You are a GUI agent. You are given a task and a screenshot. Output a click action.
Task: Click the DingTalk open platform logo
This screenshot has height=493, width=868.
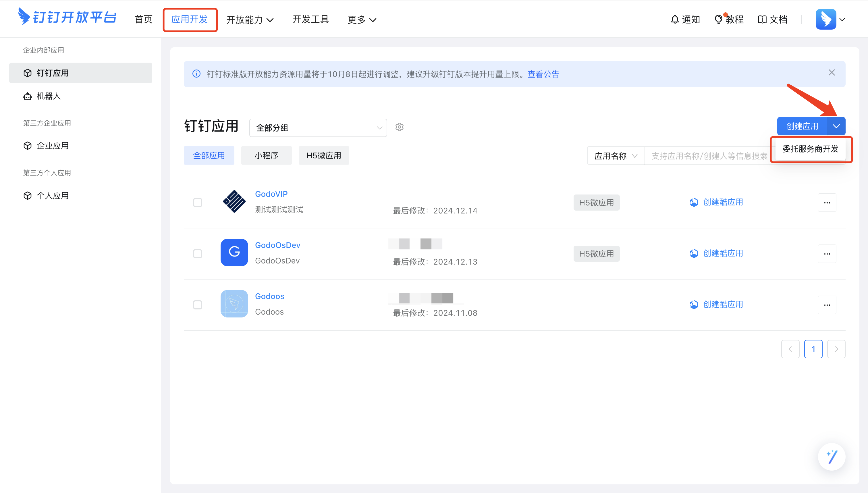pos(67,17)
